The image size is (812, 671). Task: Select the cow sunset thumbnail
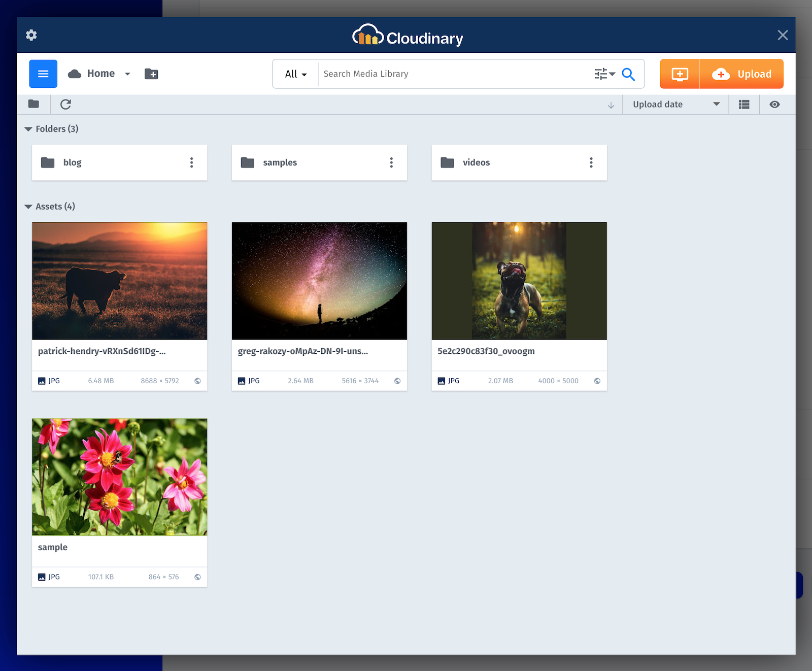coord(120,281)
